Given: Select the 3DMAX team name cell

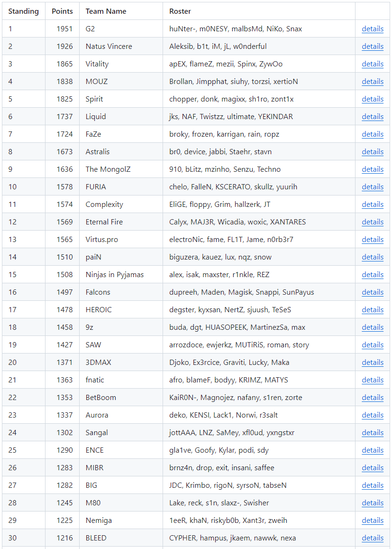Looking at the screenshot, I should click(x=121, y=362).
